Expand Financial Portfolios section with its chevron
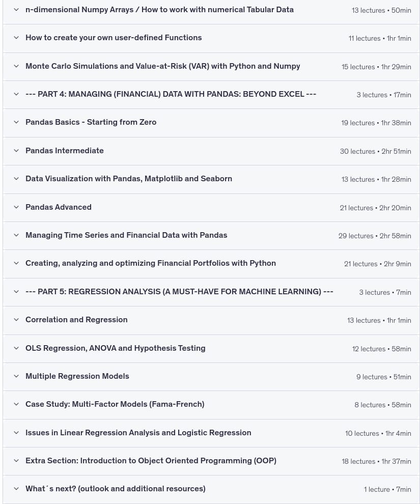 [16, 263]
